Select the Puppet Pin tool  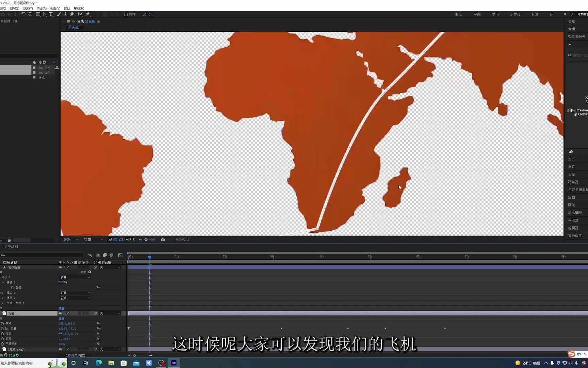pyautogui.click(x=88, y=14)
